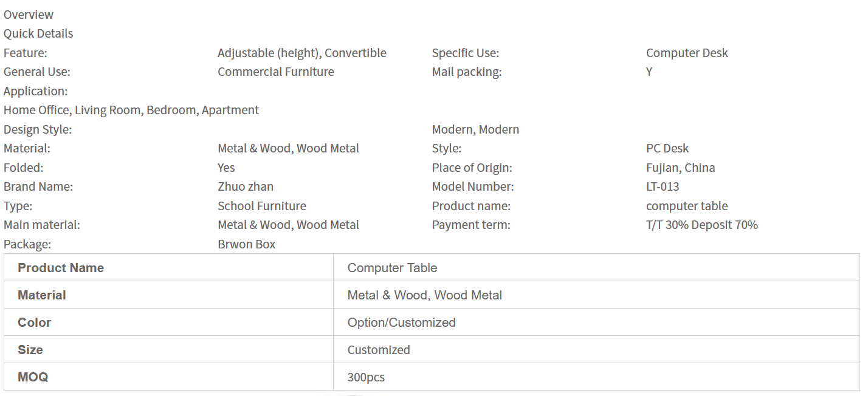Click the T/T 30% Deposit 70% text
Viewport: 868px width, 396px height.
pos(702,225)
